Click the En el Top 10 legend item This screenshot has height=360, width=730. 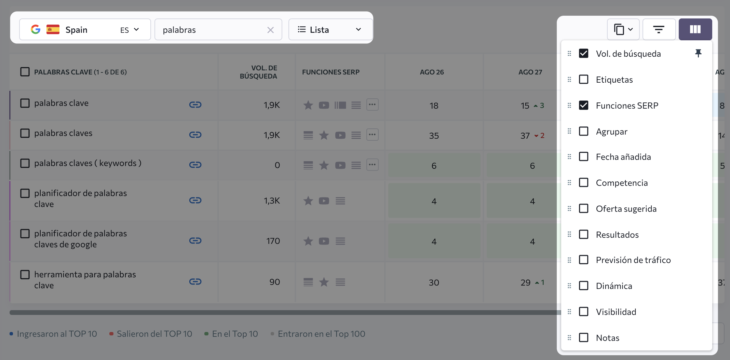pos(231,334)
